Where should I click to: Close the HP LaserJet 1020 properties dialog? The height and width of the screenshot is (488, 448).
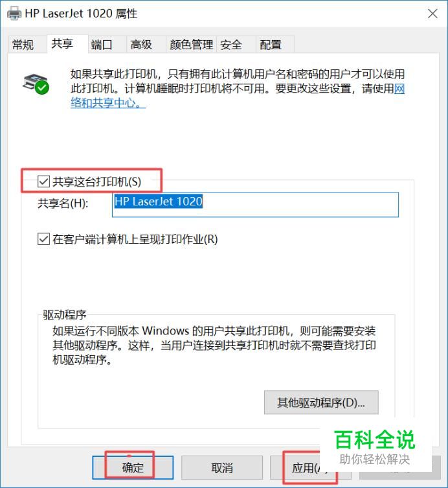(432, 14)
